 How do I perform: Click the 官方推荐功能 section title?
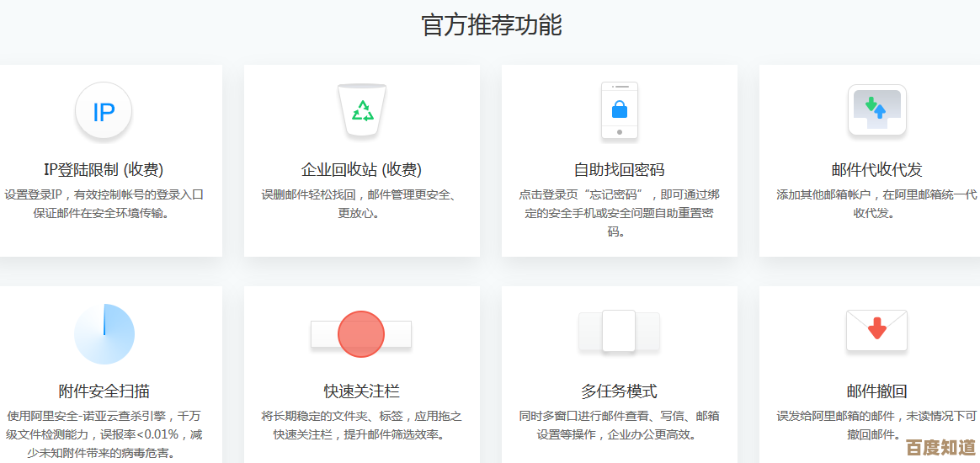click(x=491, y=25)
